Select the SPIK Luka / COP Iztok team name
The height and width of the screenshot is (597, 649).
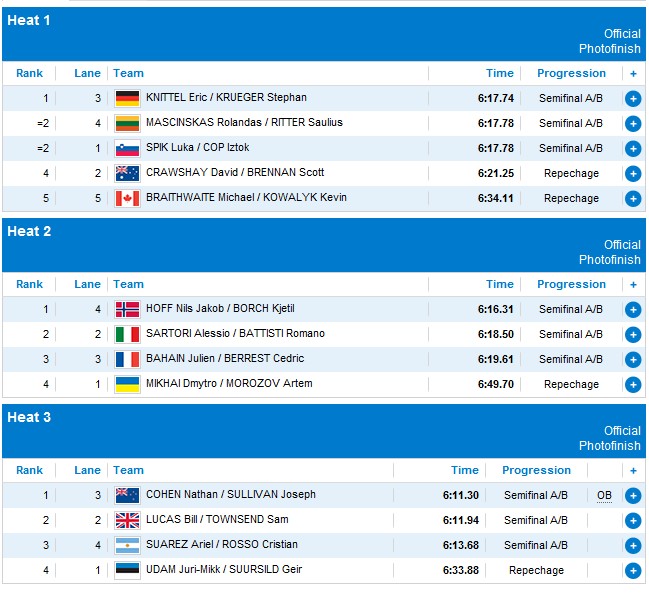coord(197,148)
